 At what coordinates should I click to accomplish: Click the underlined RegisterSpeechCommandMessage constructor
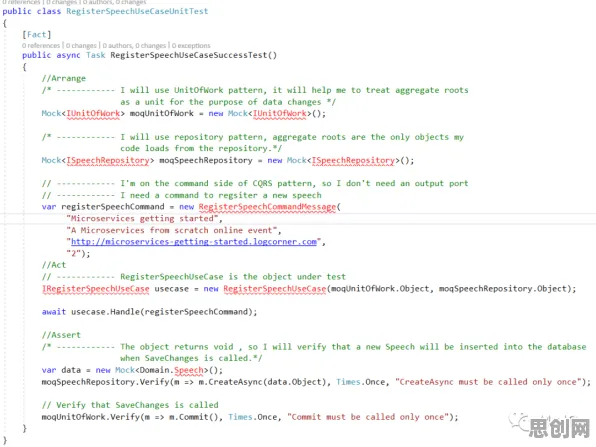tap(267, 207)
